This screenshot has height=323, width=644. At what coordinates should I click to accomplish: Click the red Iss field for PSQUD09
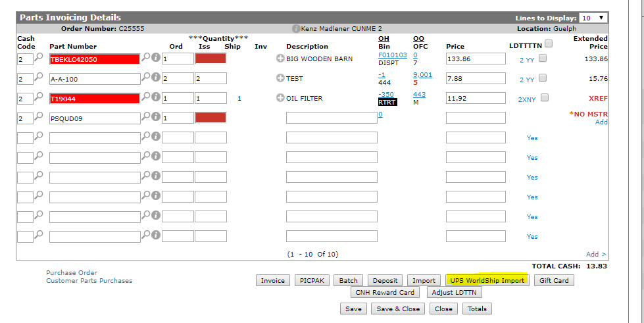coord(211,118)
